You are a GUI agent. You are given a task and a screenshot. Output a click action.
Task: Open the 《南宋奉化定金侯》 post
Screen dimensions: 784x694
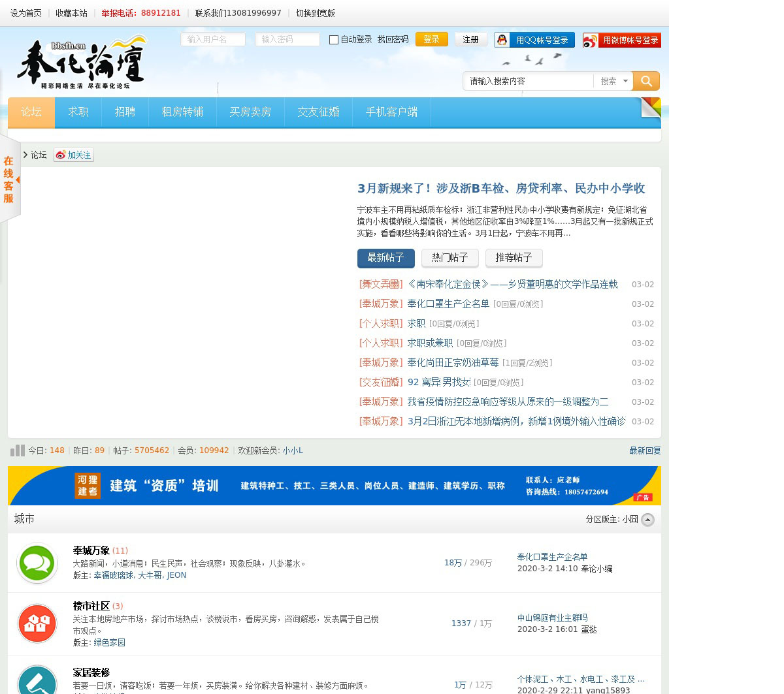(512, 284)
